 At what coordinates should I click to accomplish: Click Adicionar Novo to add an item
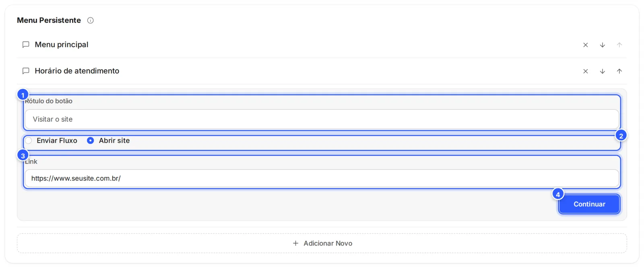point(322,243)
